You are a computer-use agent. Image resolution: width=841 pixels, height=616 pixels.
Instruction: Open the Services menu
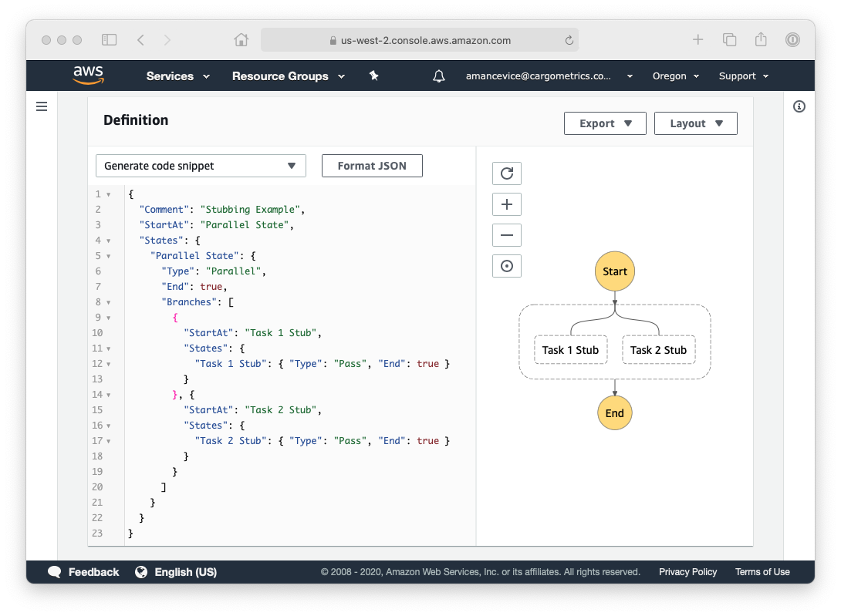177,76
